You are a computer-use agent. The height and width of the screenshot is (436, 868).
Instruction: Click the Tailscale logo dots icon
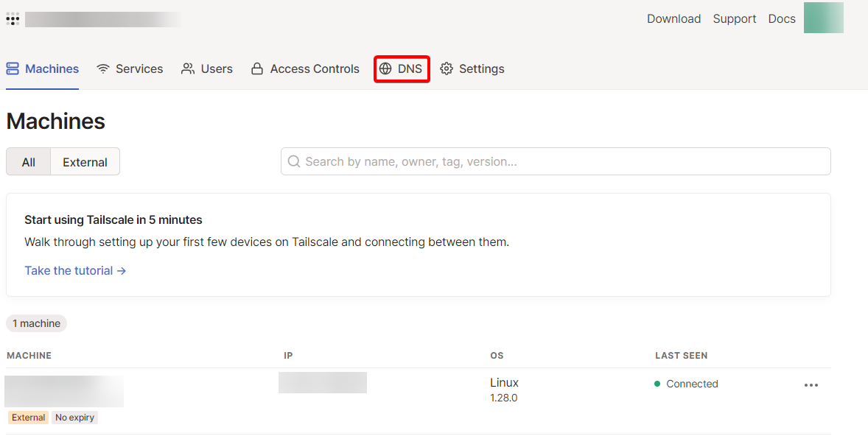click(13, 19)
